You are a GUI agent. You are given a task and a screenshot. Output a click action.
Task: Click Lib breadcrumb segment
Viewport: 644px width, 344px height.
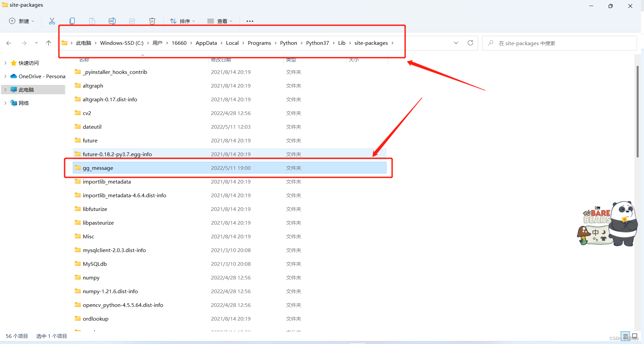pos(342,43)
